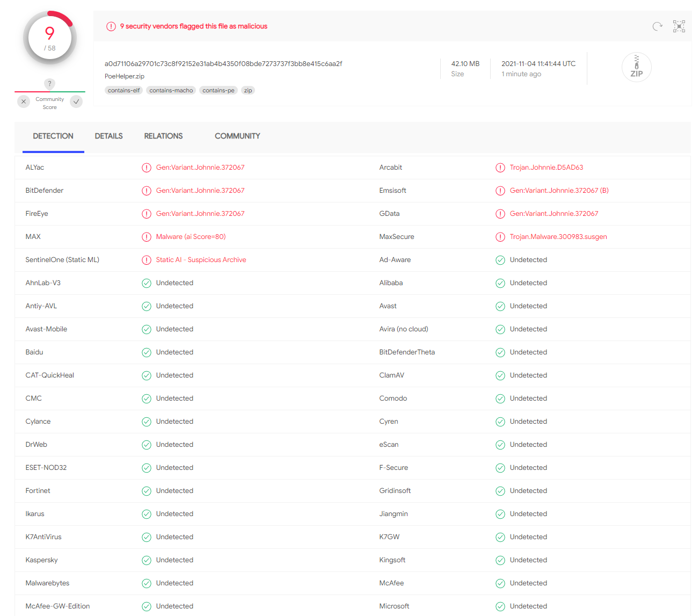Click the Avira (no cloud) vendor name

404,329
